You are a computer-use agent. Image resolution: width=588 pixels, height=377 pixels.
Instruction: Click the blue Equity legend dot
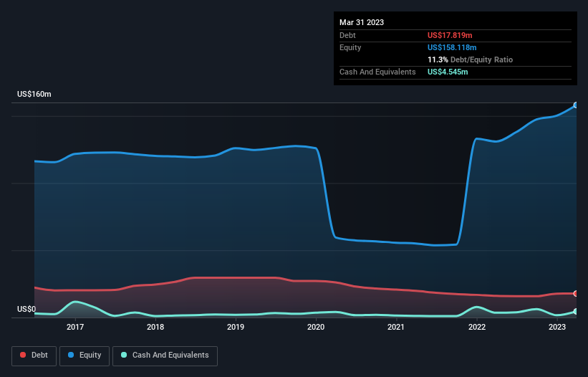click(71, 355)
